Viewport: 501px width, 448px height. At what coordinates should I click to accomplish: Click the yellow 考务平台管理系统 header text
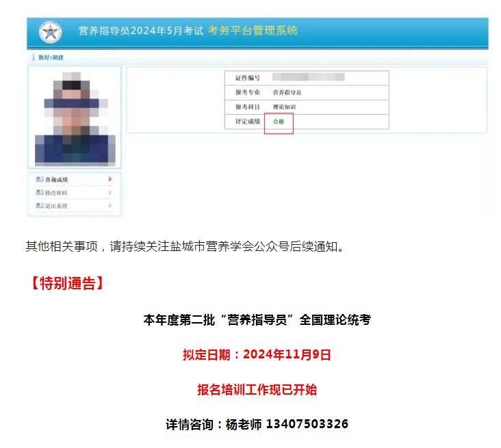point(253,31)
